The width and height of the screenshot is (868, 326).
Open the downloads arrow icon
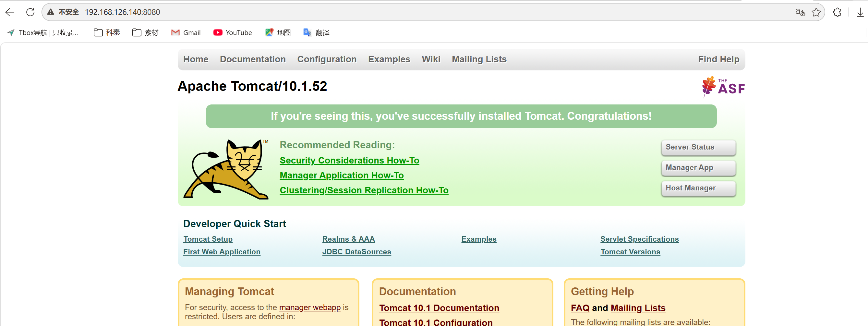(x=860, y=12)
